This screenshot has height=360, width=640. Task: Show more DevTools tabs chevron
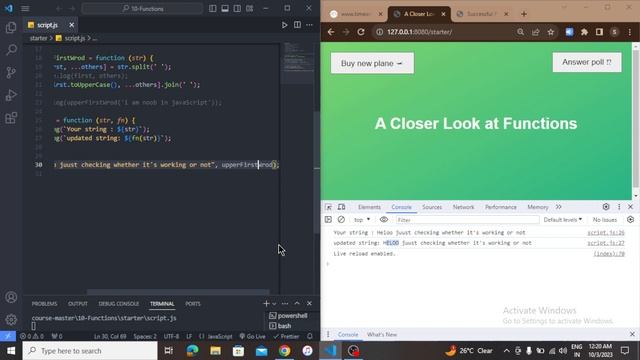click(x=558, y=207)
